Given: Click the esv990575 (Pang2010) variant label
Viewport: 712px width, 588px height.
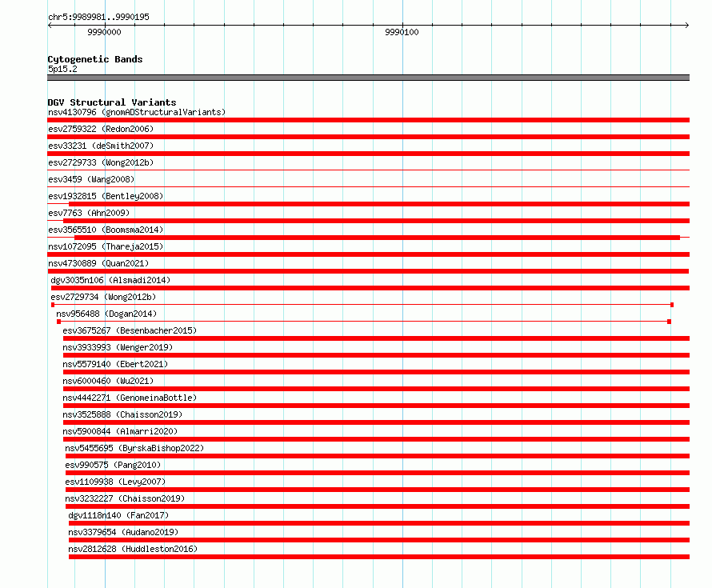Looking at the screenshot, I should (x=113, y=465).
